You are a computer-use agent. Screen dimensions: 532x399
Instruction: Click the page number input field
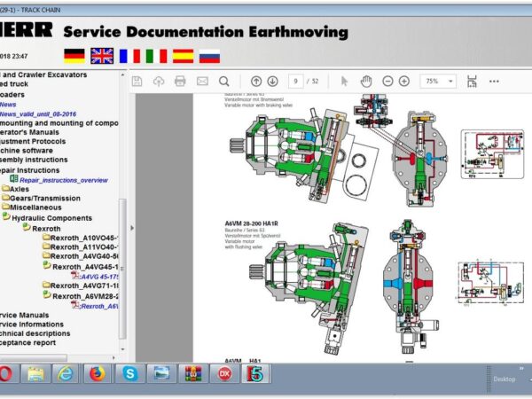[295, 82]
